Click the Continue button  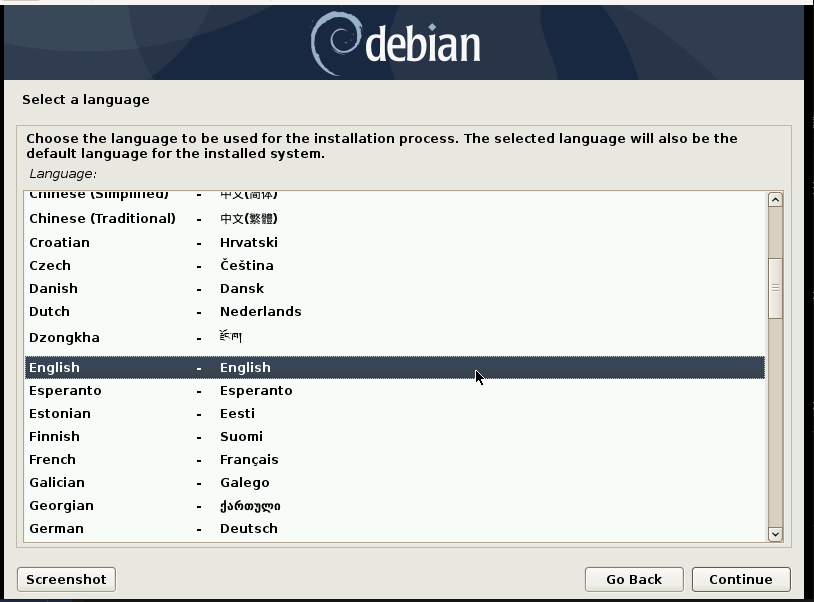pyautogui.click(x=741, y=579)
